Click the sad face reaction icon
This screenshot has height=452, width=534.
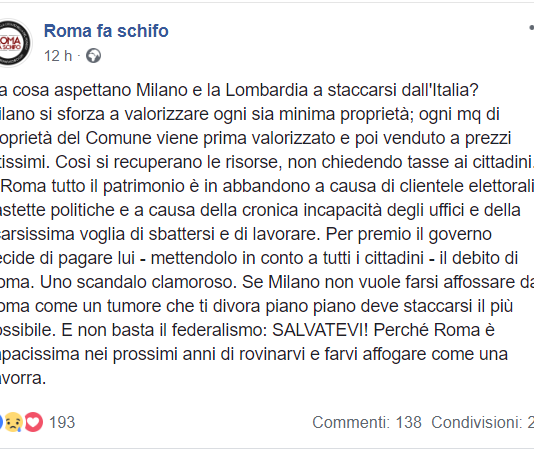click(13, 422)
